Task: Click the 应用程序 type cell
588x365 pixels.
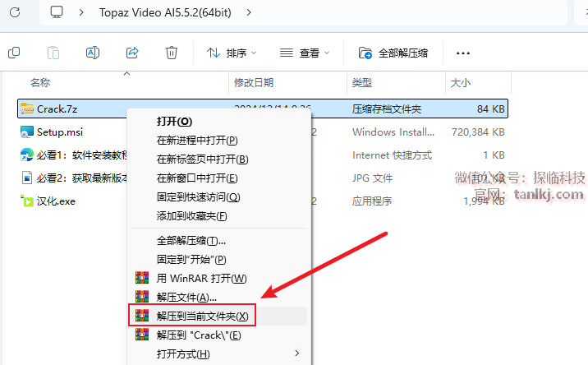Action: tap(372, 201)
